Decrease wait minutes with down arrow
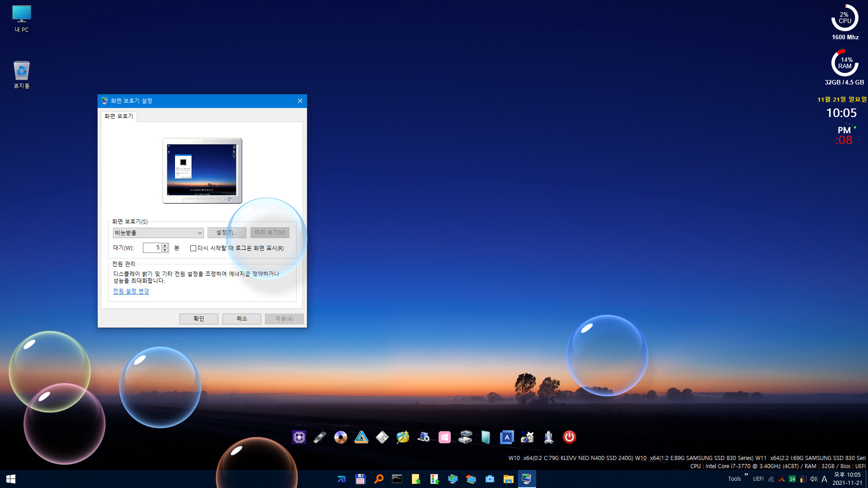The width and height of the screenshot is (868, 488). (x=165, y=250)
